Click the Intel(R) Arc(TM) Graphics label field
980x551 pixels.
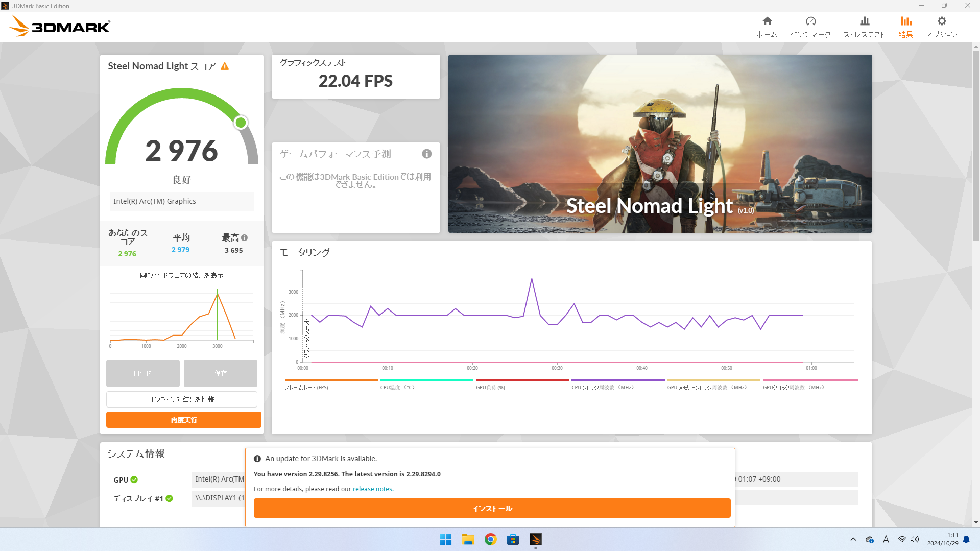pos(181,201)
